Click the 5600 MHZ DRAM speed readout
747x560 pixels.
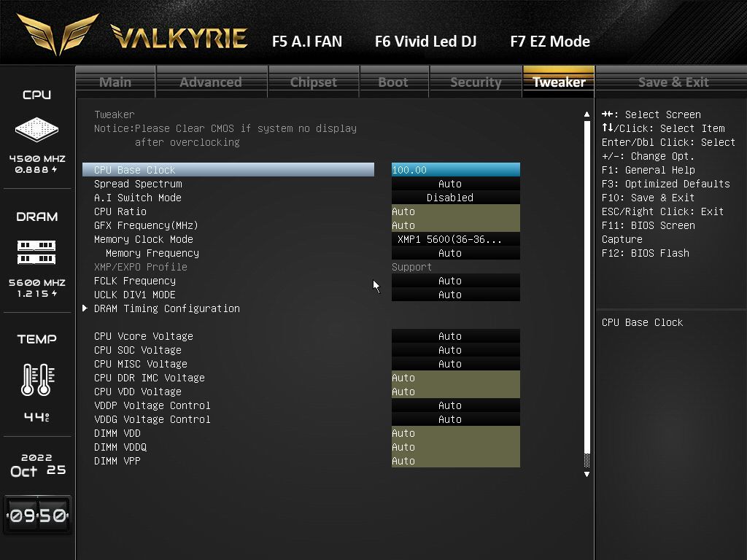pos(37,282)
